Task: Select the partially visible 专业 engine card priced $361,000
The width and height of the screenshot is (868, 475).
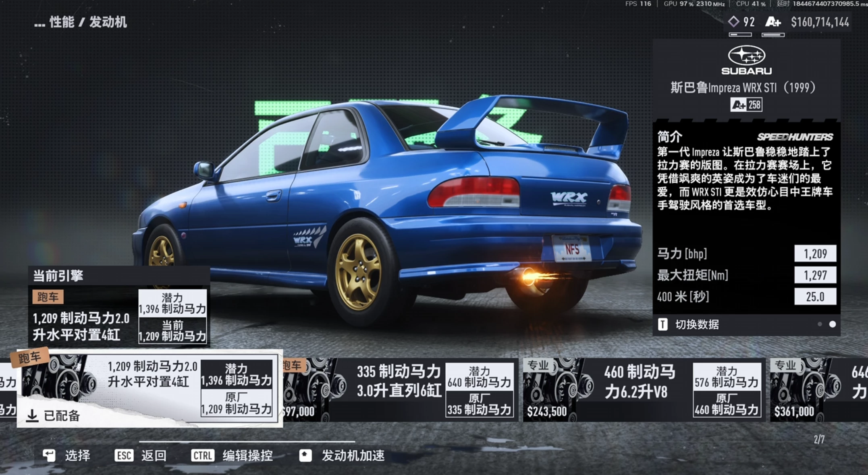Action: [819, 390]
